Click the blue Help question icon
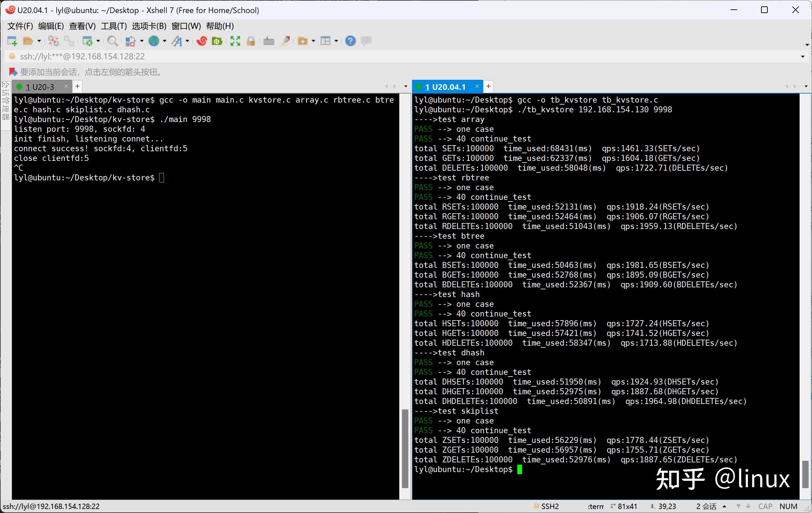Viewport: 812px width, 513px height. click(350, 41)
